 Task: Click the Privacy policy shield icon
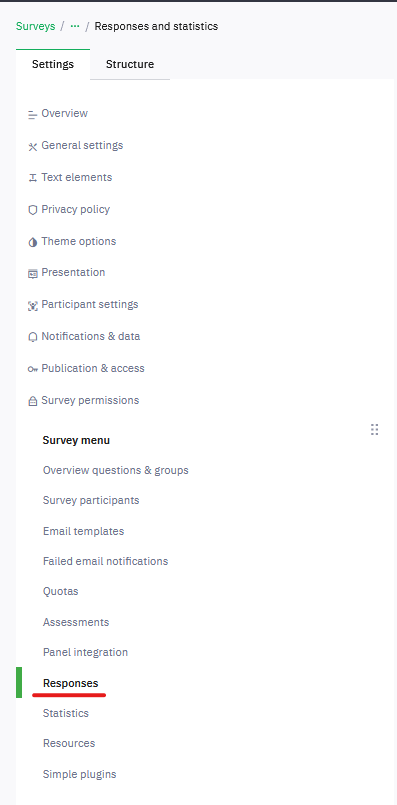pos(33,210)
